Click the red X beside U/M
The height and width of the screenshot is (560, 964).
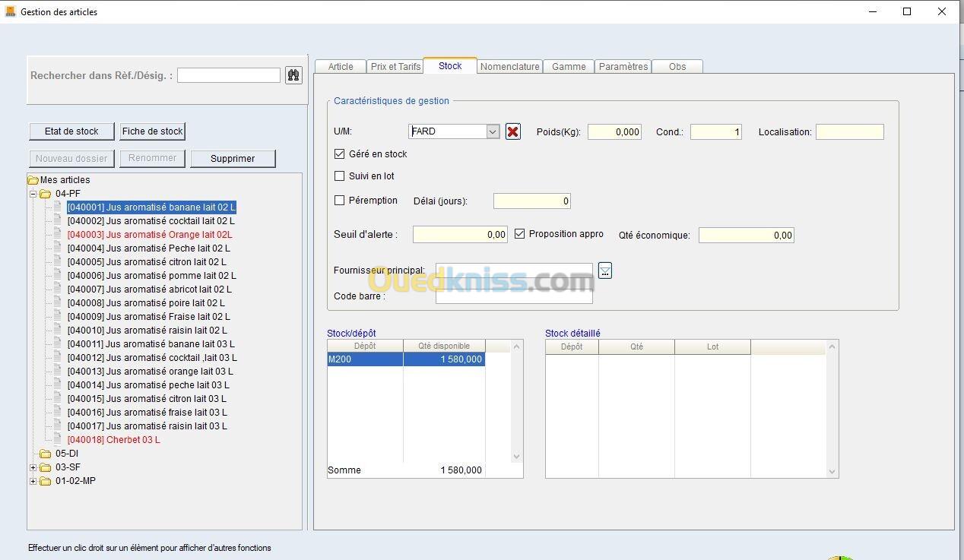coord(513,131)
